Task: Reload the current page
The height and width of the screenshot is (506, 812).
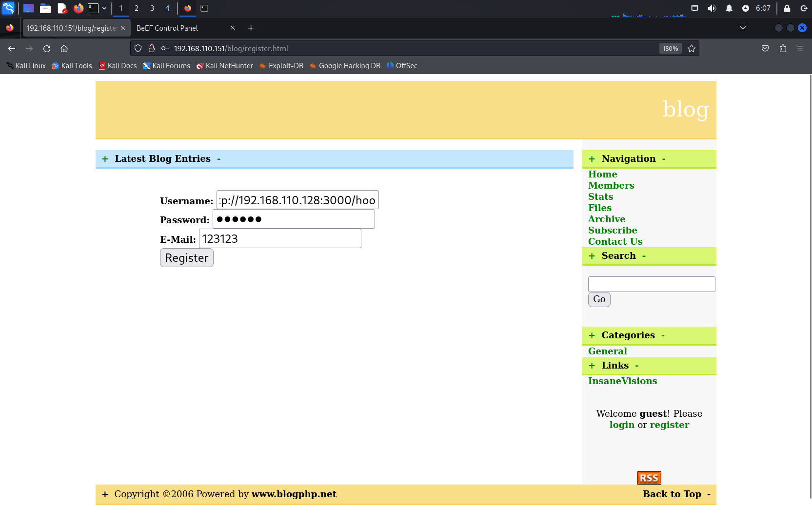Action: pyautogui.click(x=47, y=49)
